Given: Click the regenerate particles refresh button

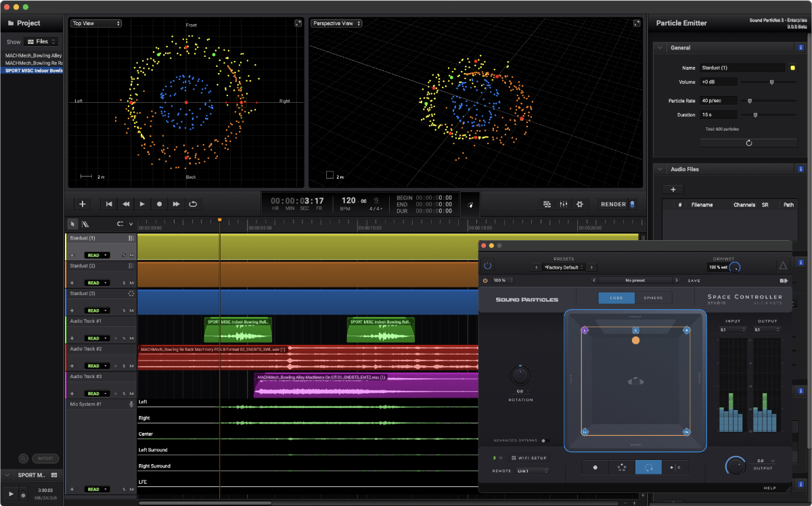Looking at the screenshot, I should [x=748, y=143].
